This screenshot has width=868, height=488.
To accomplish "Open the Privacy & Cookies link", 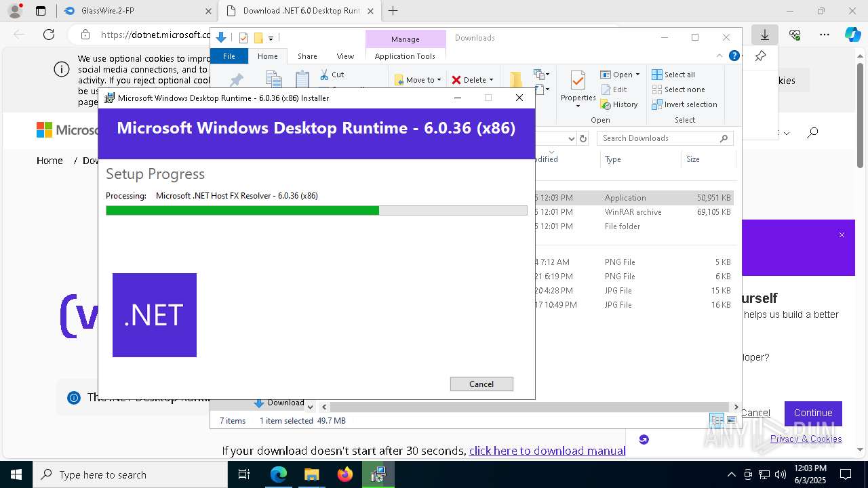I will pos(806,439).
